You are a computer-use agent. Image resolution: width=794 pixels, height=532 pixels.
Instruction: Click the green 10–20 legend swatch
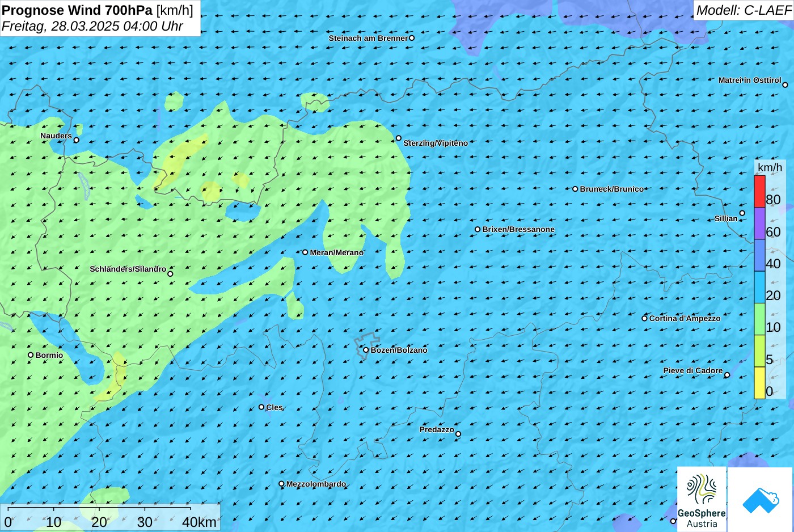759,319
